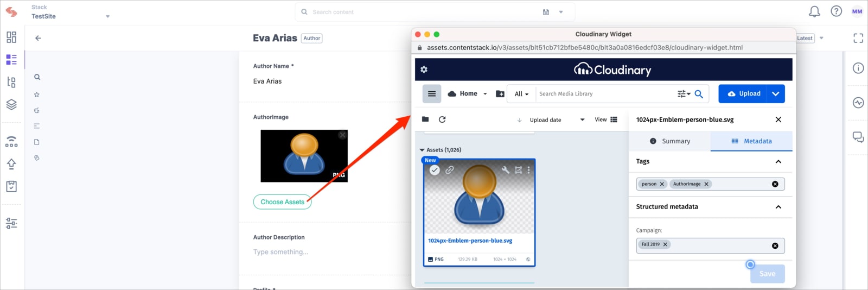Click the add new folder icon

point(500,94)
